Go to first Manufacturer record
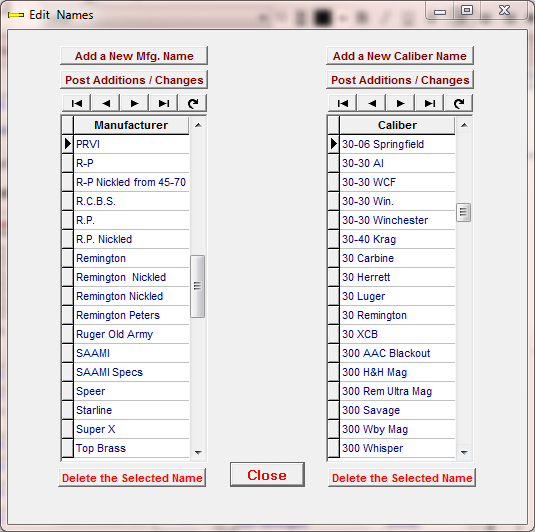Viewport: 535px width, 532px height. 76,103
